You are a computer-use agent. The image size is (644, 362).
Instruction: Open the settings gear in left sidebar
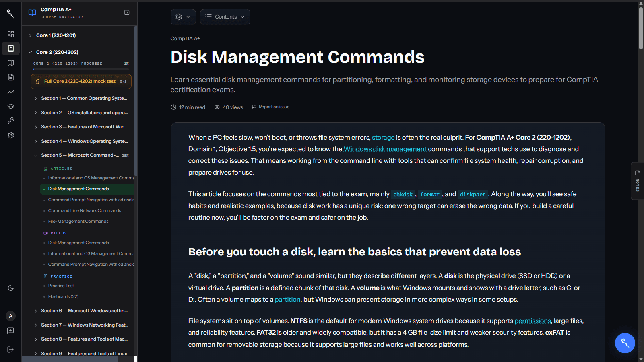tap(11, 135)
